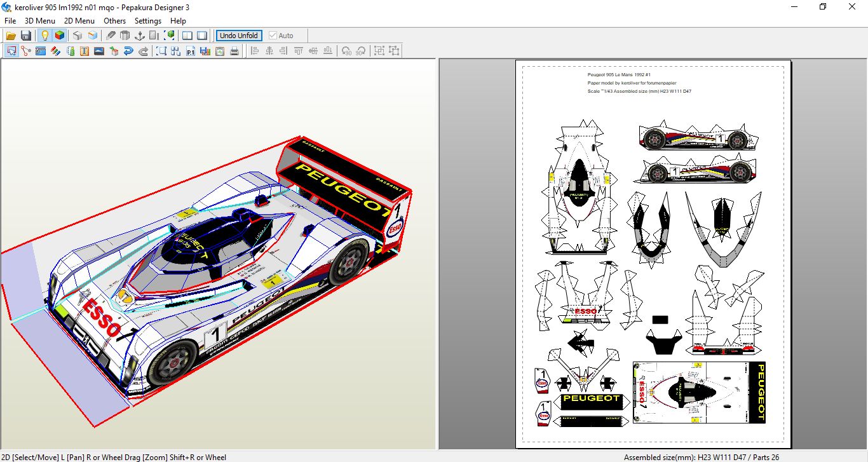The width and height of the screenshot is (868, 462).
Task: Switch to the split two-pane layout icon
Action: click(187, 36)
